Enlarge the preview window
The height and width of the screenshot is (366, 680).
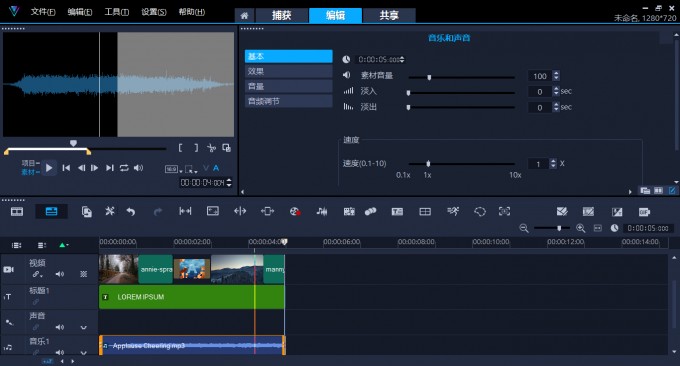[226, 148]
